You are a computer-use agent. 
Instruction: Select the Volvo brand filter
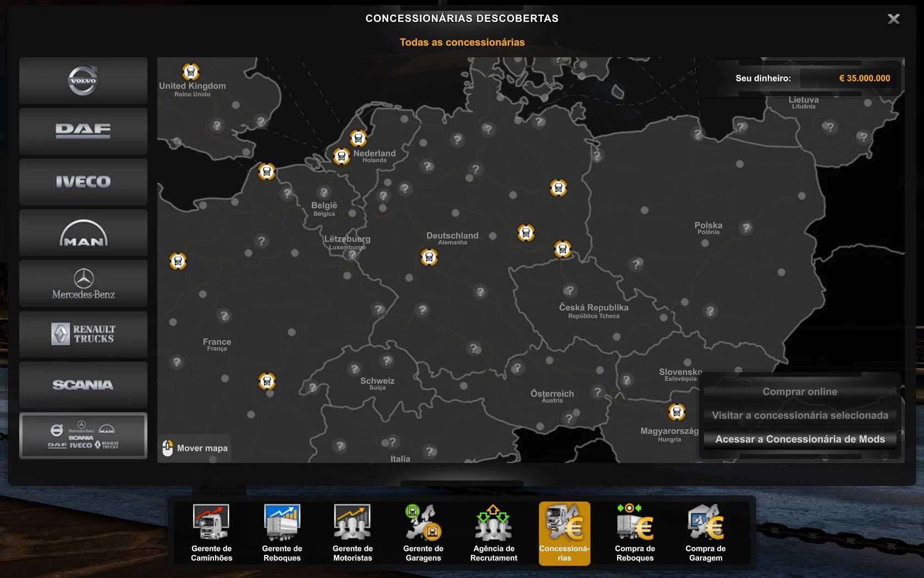83,80
